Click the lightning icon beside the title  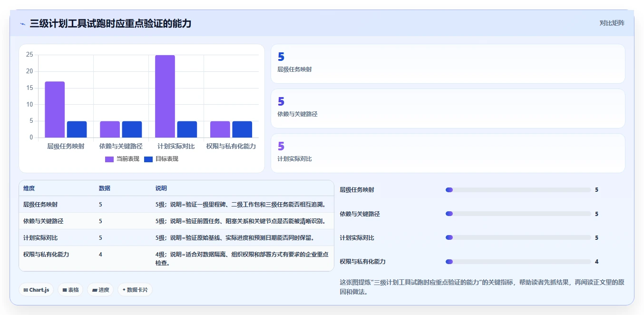click(x=22, y=24)
